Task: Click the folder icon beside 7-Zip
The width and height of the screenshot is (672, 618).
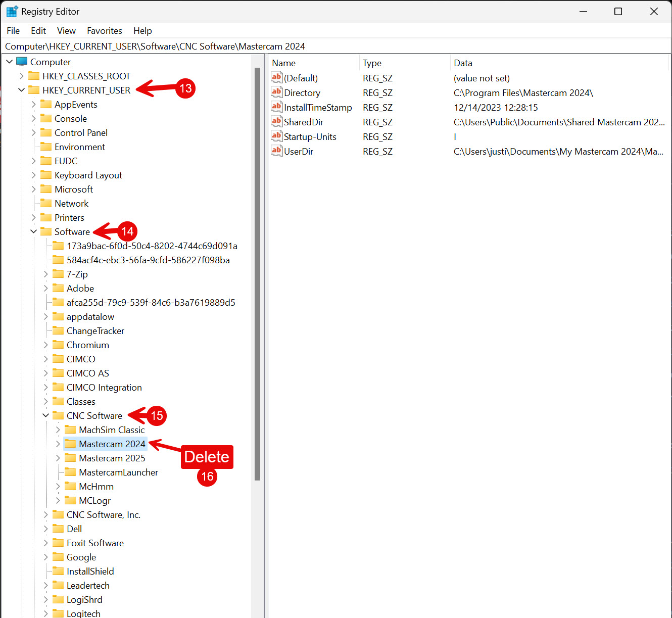Action: 58,274
